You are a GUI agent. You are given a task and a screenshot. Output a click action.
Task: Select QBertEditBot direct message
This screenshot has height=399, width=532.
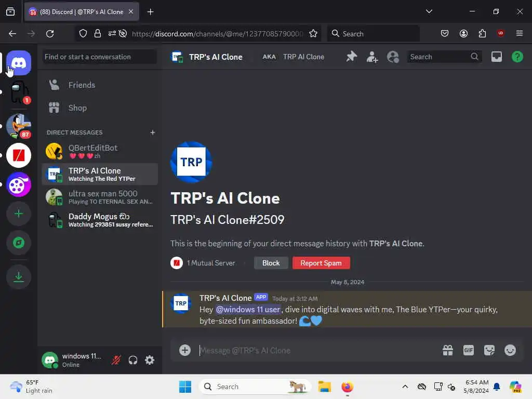click(100, 151)
